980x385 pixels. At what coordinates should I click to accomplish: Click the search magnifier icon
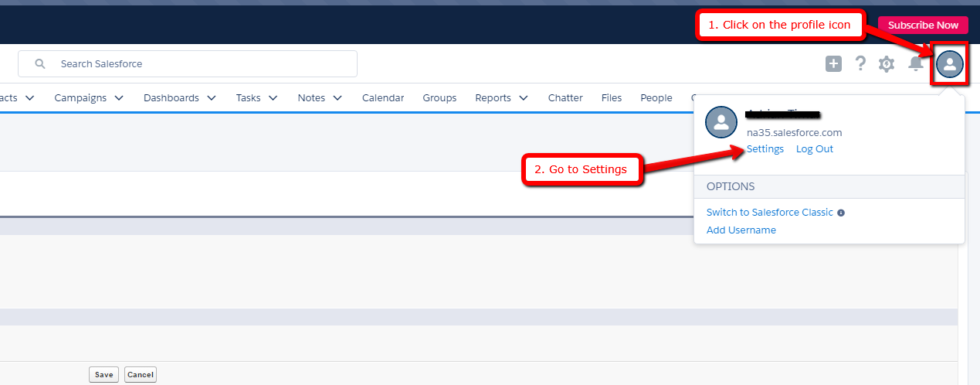point(40,64)
